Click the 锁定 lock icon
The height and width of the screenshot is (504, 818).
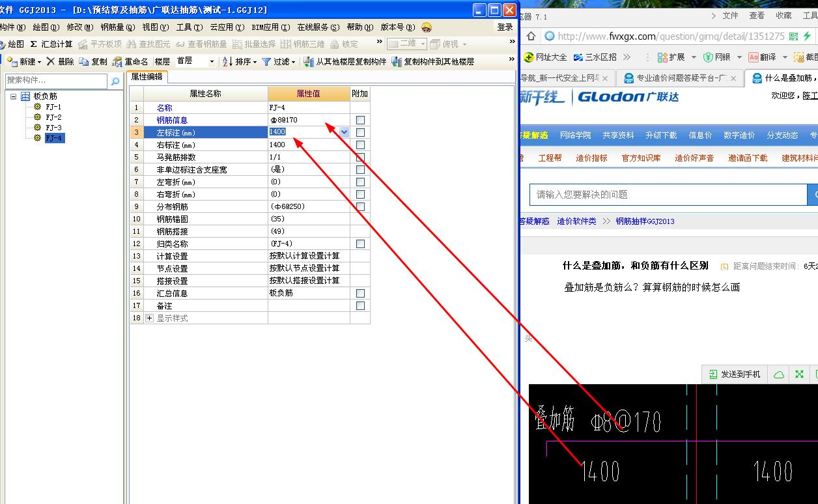(335, 44)
